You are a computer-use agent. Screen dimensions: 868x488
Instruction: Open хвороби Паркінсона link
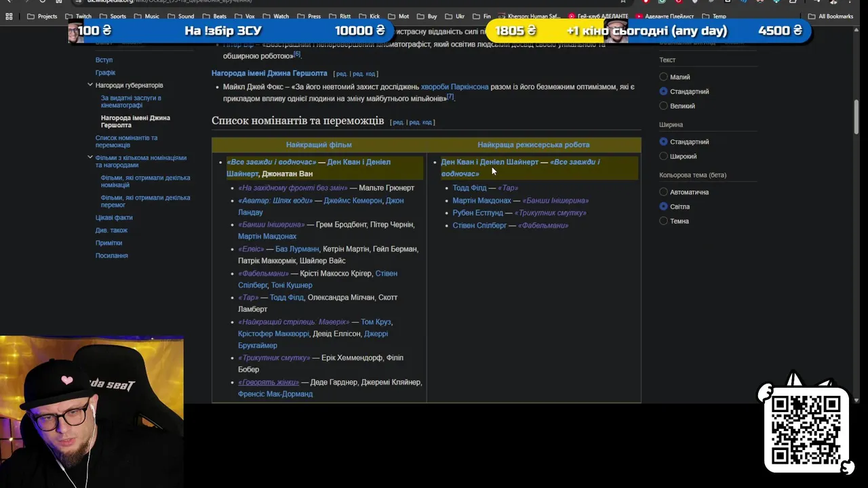pyautogui.click(x=454, y=87)
